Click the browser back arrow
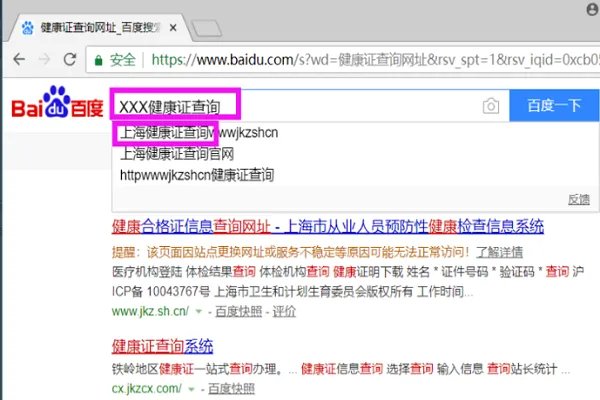 (19, 59)
